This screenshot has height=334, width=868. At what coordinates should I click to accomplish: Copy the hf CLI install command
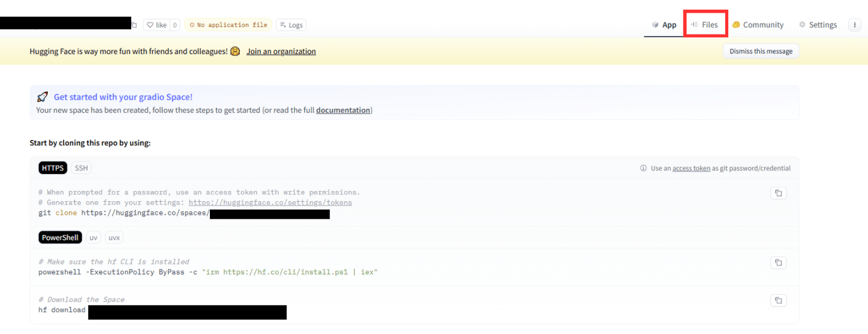tap(778, 263)
